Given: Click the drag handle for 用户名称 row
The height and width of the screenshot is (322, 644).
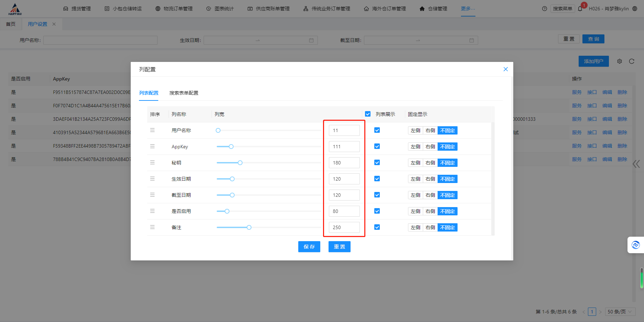Looking at the screenshot, I should (152, 130).
